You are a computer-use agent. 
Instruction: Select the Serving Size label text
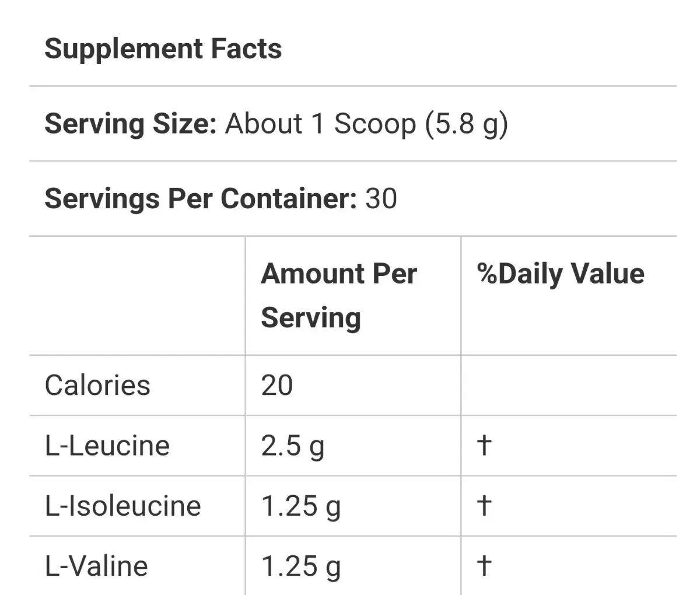(x=131, y=124)
